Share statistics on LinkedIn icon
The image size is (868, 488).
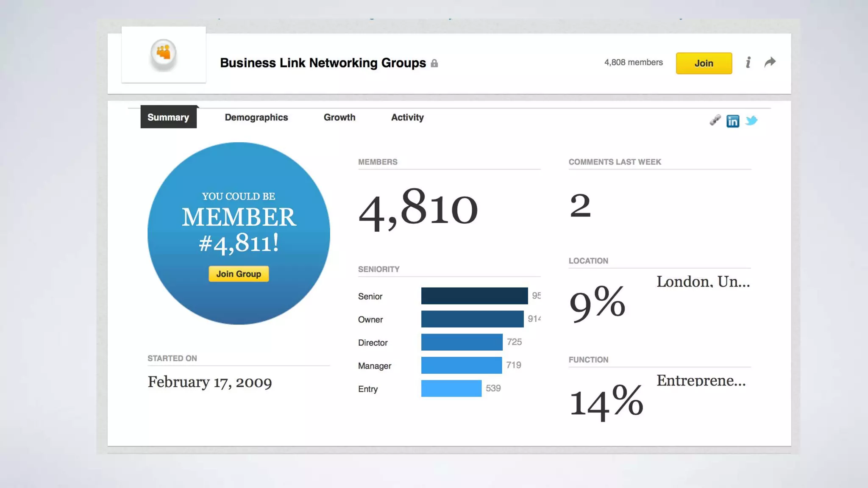[732, 121]
